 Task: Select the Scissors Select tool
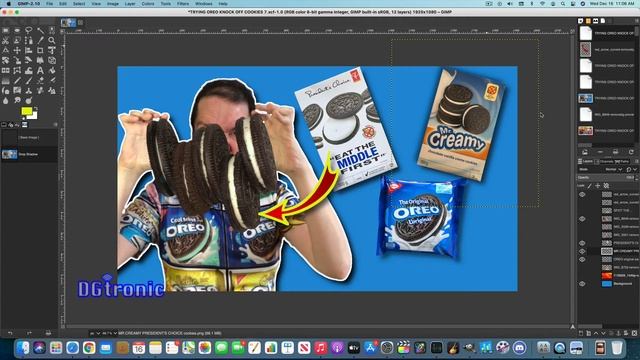pyautogui.click(x=5, y=40)
